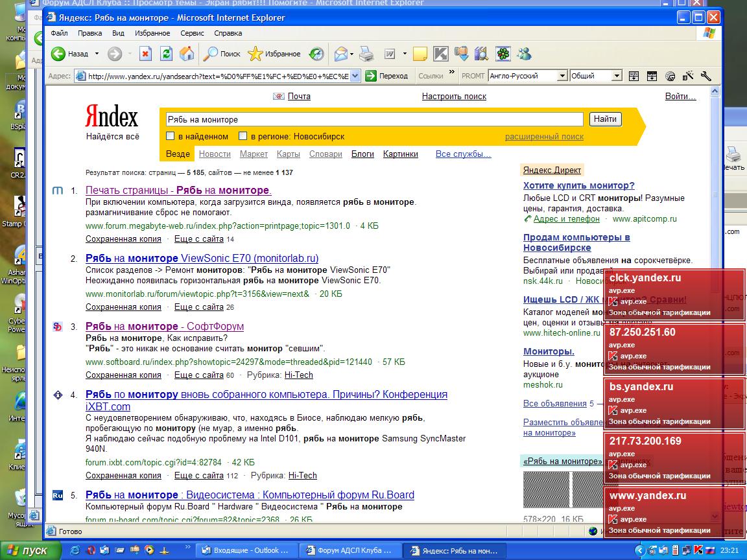Click the Найти search button
Image resolution: width=747 pixels, height=560 pixels.
coord(606,119)
